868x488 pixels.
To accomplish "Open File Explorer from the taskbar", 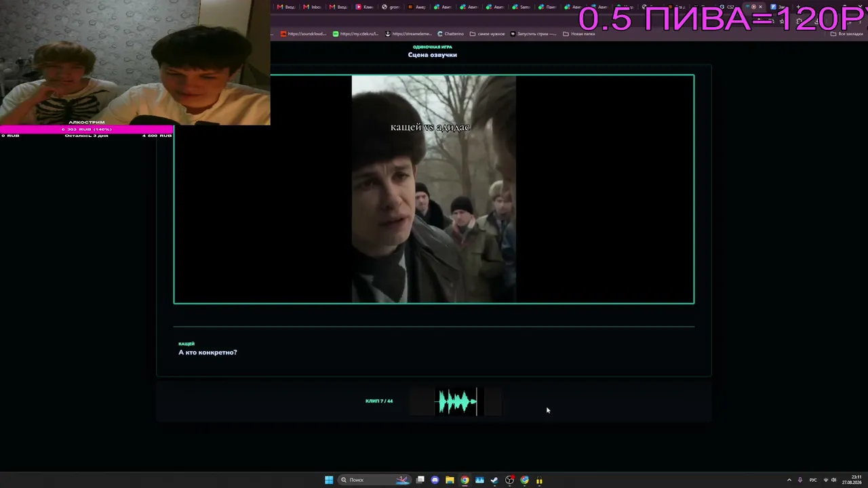I will click(x=450, y=480).
